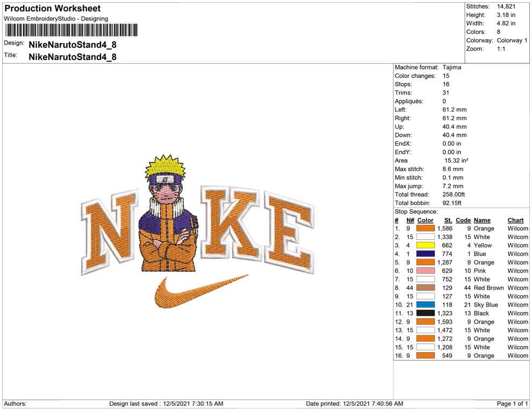Click the white swatch in stop row 2
This screenshot has height=409, width=532.
pyautogui.click(x=426, y=237)
